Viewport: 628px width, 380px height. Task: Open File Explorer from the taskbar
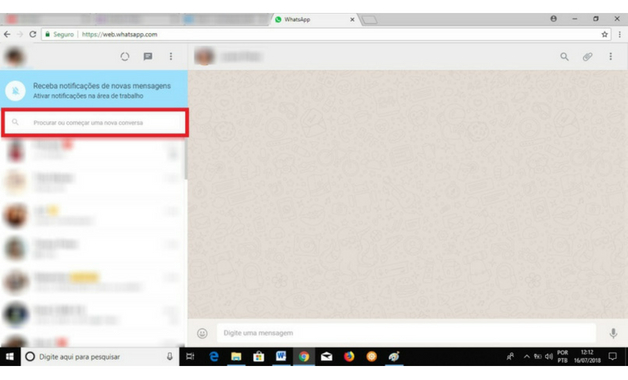236,356
